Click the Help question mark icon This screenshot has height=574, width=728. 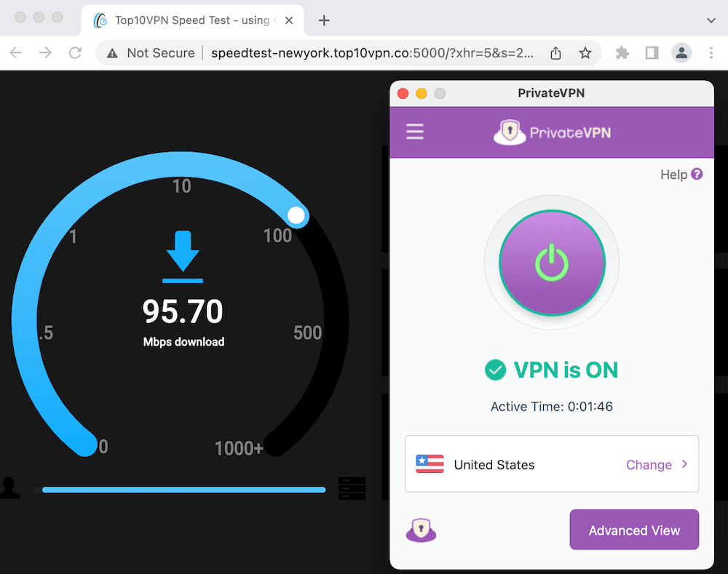(697, 175)
